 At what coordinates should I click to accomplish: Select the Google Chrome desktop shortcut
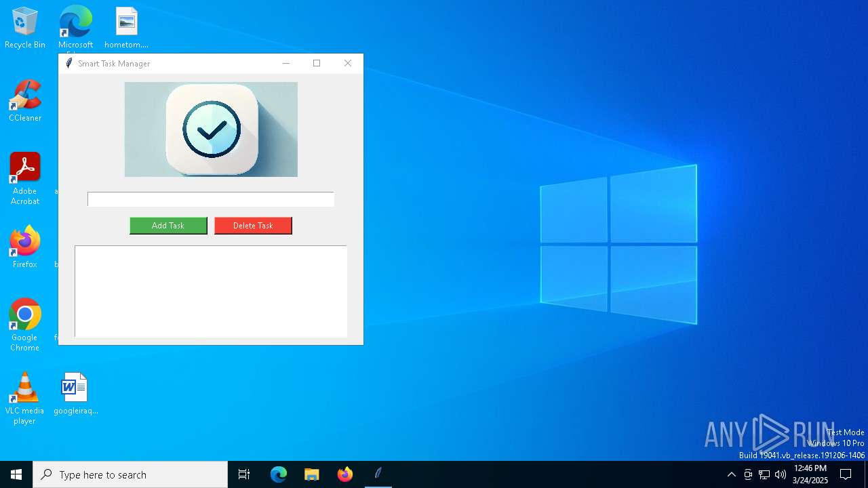[25, 325]
